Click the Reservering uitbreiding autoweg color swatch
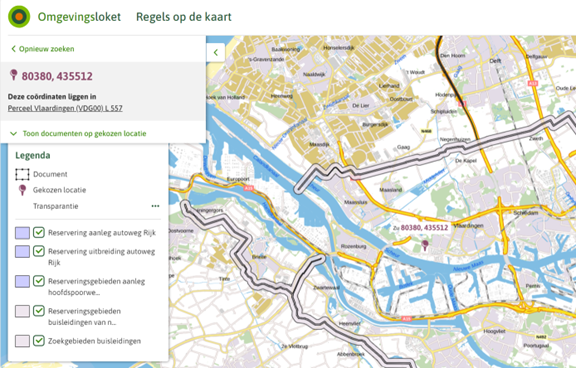Viewport: 576px width, 368px height. [x=22, y=252]
